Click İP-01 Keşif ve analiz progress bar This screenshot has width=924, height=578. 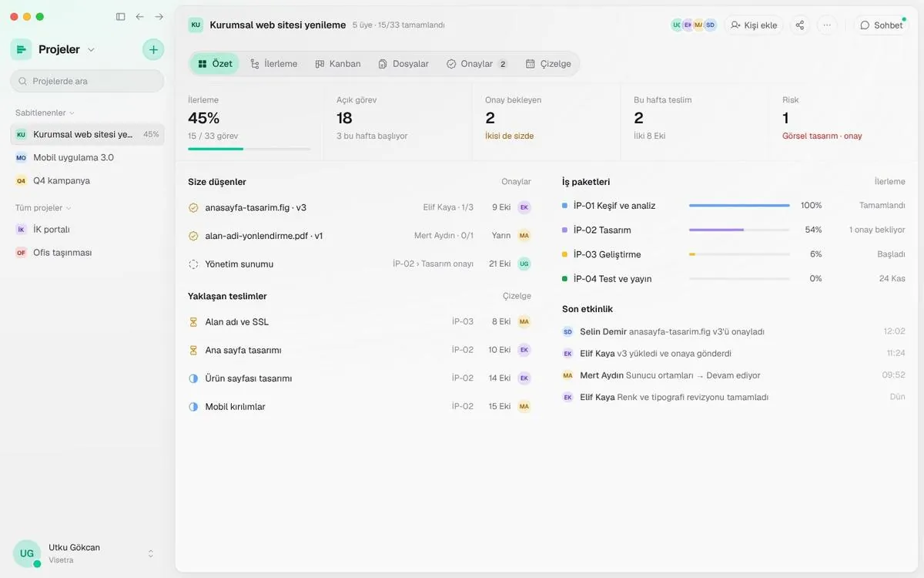(x=739, y=206)
